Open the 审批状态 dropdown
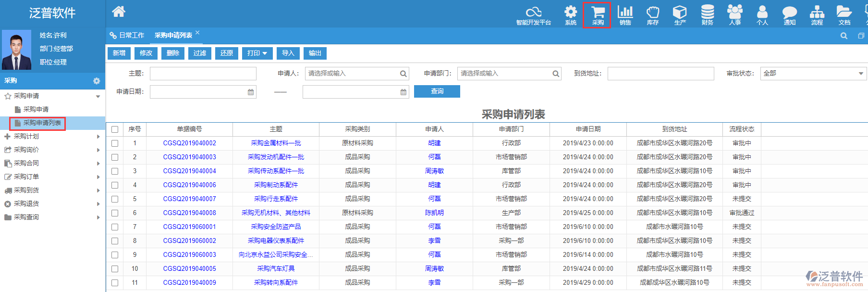Screen dimensions: 868x292 pos(813,74)
